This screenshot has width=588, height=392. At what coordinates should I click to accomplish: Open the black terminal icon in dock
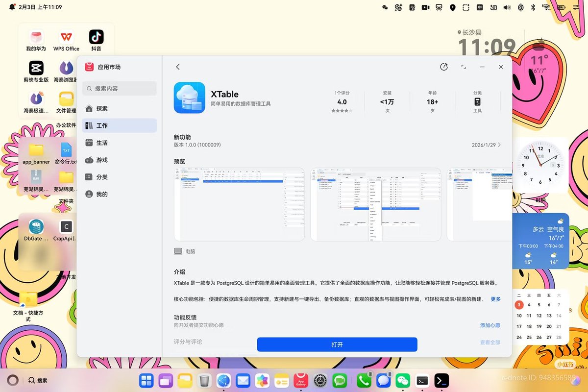[441, 380]
